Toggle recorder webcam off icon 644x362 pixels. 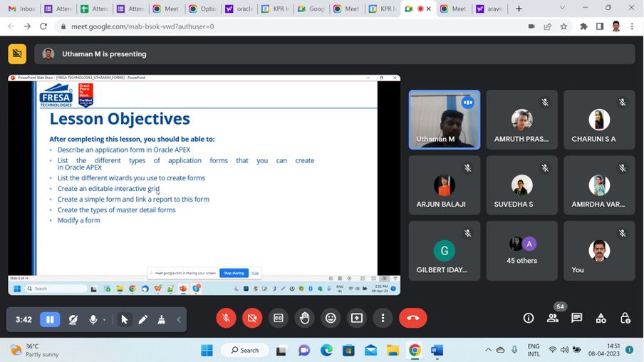click(73, 320)
